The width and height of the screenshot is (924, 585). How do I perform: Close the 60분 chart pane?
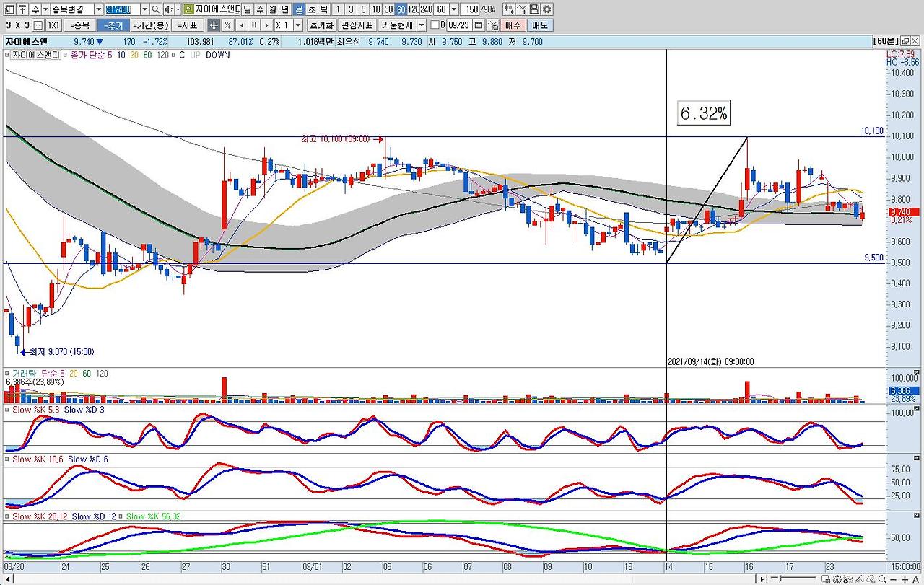pos(915,41)
